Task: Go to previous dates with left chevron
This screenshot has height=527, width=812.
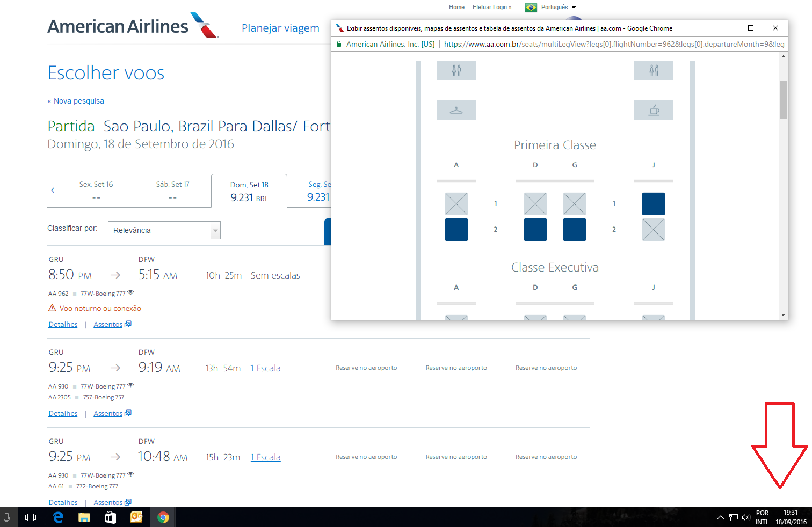Action: click(53, 190)
